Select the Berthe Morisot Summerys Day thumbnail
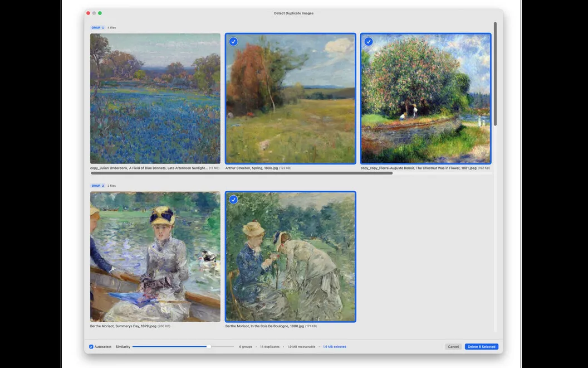This screenshot has width=588, height=368. pyautogui.click(x=155, y=257)
